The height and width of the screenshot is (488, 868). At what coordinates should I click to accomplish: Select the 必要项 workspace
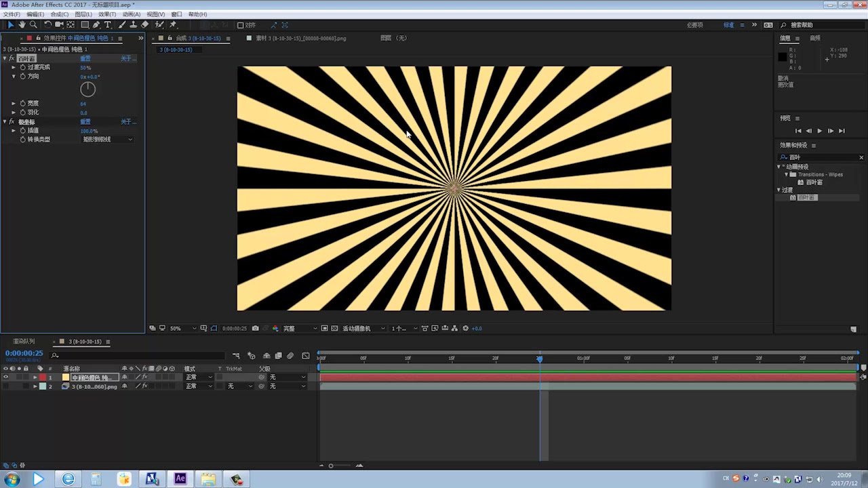[694, 25]
